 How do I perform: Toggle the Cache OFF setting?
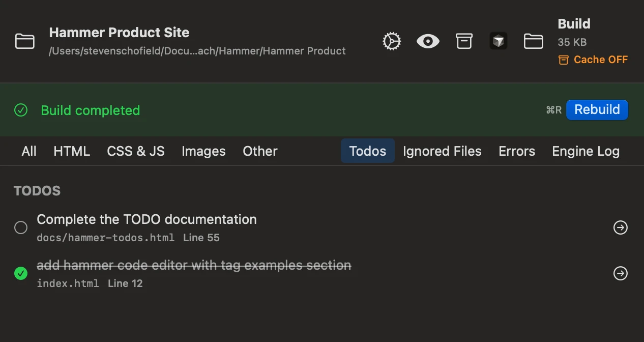[x=601, y=60]
